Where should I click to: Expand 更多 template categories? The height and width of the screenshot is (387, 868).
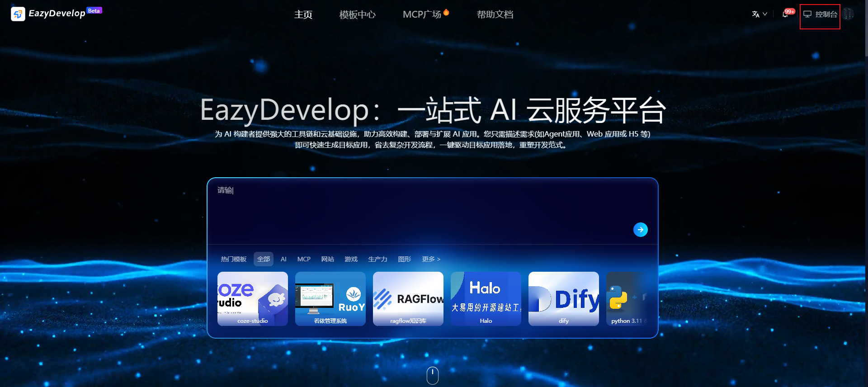pos(431,259)
